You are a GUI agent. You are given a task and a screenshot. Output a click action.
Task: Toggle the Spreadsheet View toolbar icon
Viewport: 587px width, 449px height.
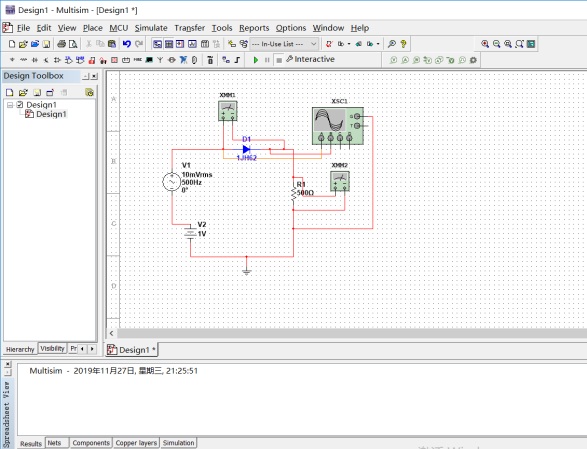(169, 44)
